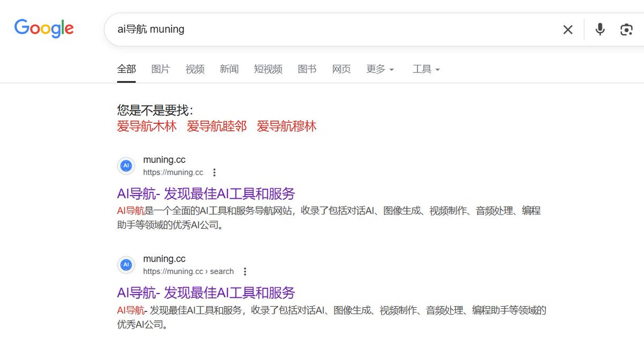Start voice search with microphone icon
The image size is (644, 342).
coord(600,29)
